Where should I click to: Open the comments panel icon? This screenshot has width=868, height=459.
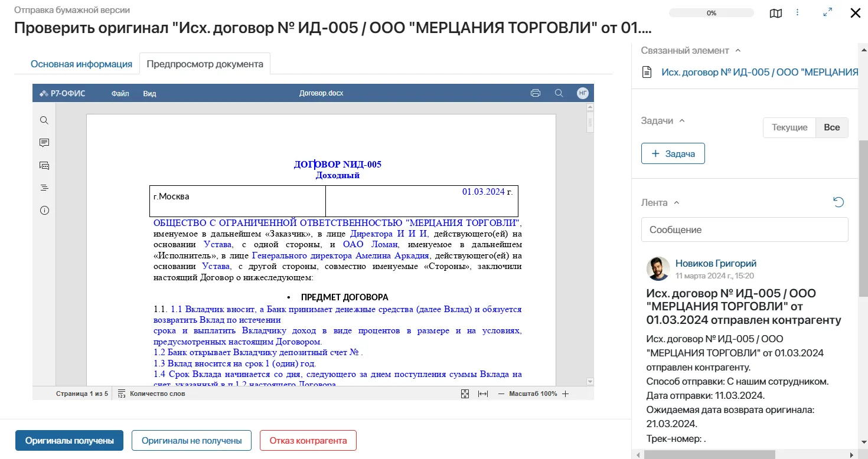(x=44, y=142)
